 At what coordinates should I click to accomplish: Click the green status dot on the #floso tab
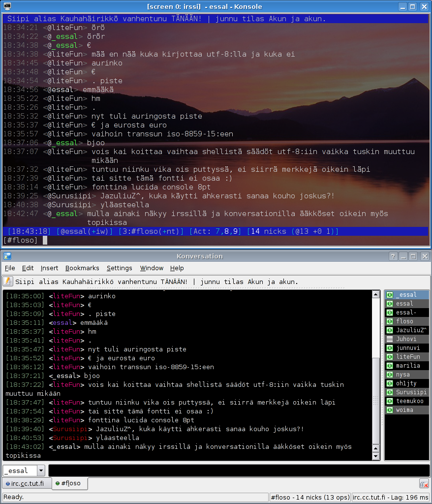tap(58, 483)
